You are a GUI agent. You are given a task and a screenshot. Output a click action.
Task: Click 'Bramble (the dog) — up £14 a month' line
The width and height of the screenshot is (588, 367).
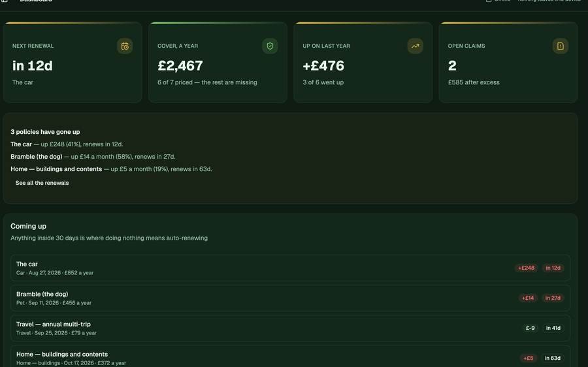(93, 157)
